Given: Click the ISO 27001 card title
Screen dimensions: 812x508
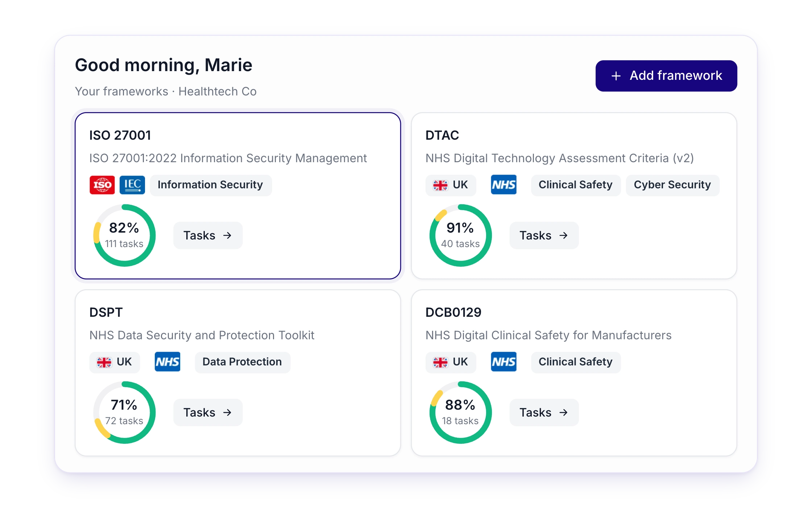Looking at the screenshot, I should tap(120, 135).
